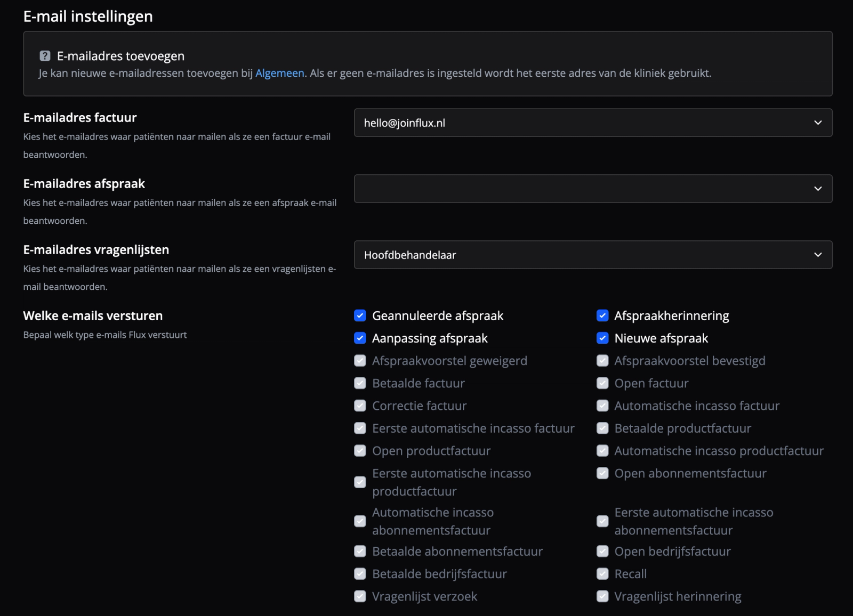Open the E-mailadres factuur dropdown
Viewport: 853px width, 616px height.
[x=593, y=123]
